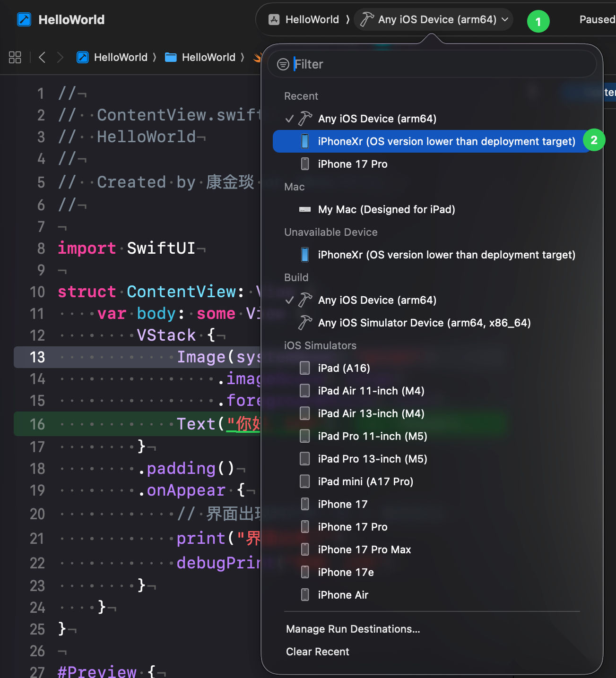Select iPhone 17e simulator
Viewport: 616px width, 678px height.
(x=432, y=572)
